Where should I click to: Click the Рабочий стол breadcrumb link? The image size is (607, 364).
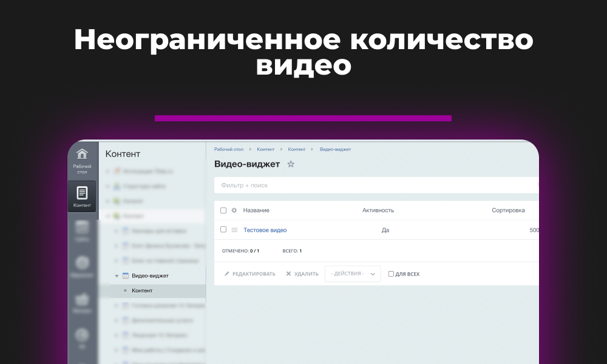[x=229, y=149]
